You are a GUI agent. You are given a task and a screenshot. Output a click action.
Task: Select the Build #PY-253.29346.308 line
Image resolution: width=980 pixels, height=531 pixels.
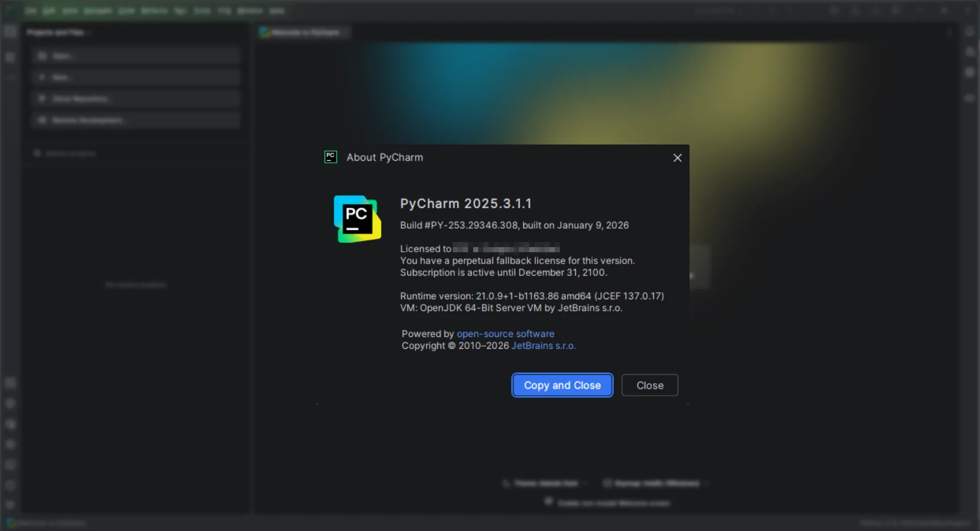click(x=514, y=225)
